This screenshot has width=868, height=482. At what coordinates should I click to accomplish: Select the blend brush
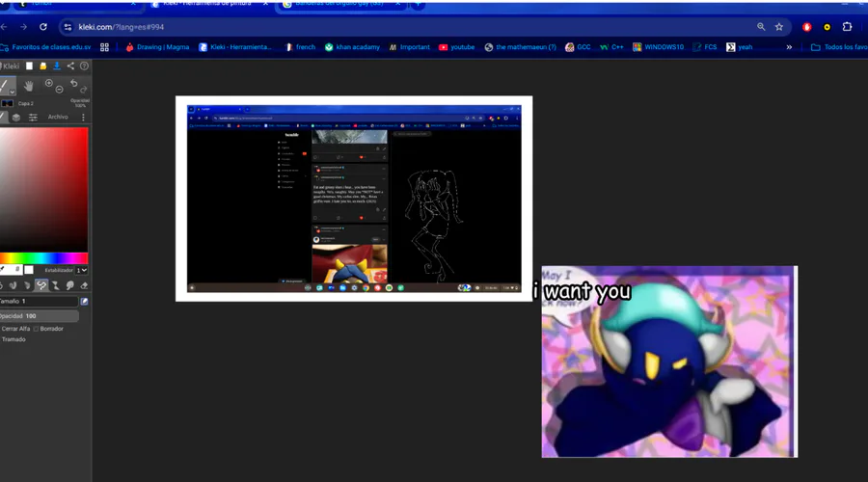coord(13,285)
